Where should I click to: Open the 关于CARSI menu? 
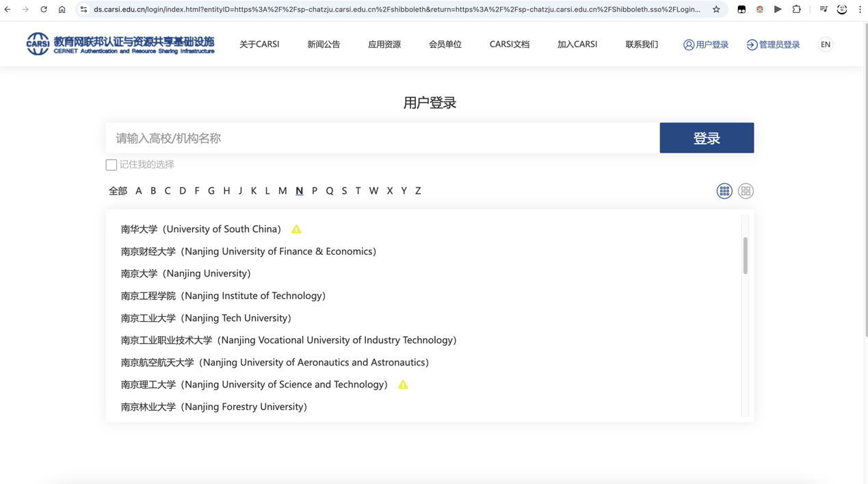[259, 44]
